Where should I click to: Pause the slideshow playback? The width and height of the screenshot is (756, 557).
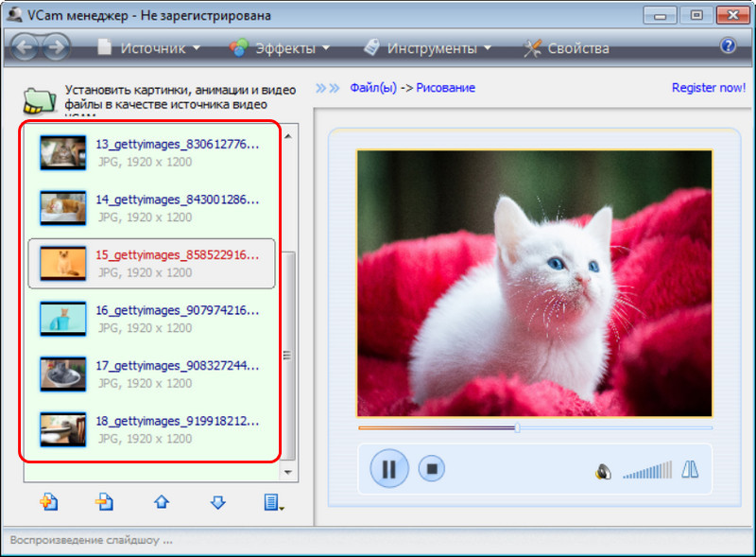click(389, 468)
